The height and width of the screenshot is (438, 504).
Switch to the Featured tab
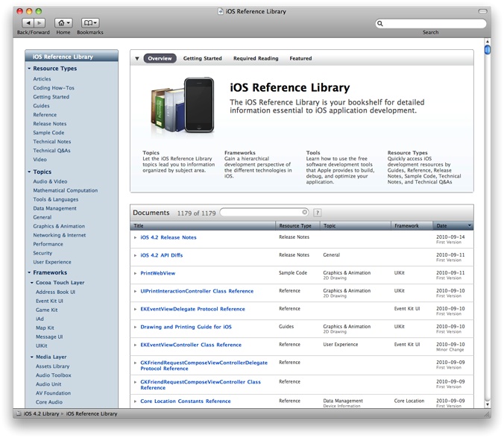(300, 58)
